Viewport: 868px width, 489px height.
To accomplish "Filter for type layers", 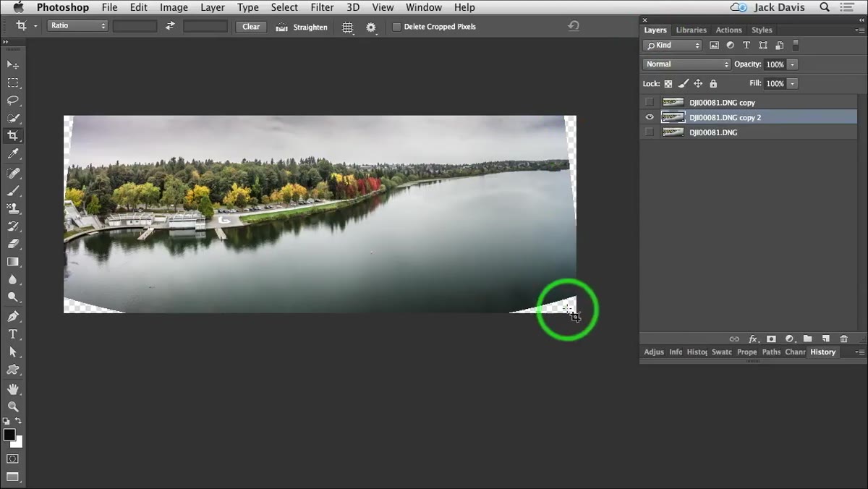I will (746, 45).
